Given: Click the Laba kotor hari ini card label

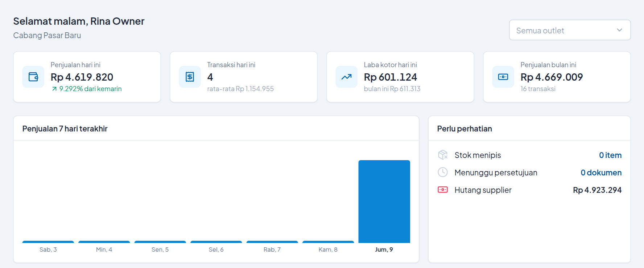Looking at the screenshot, I should click(391, 65).
